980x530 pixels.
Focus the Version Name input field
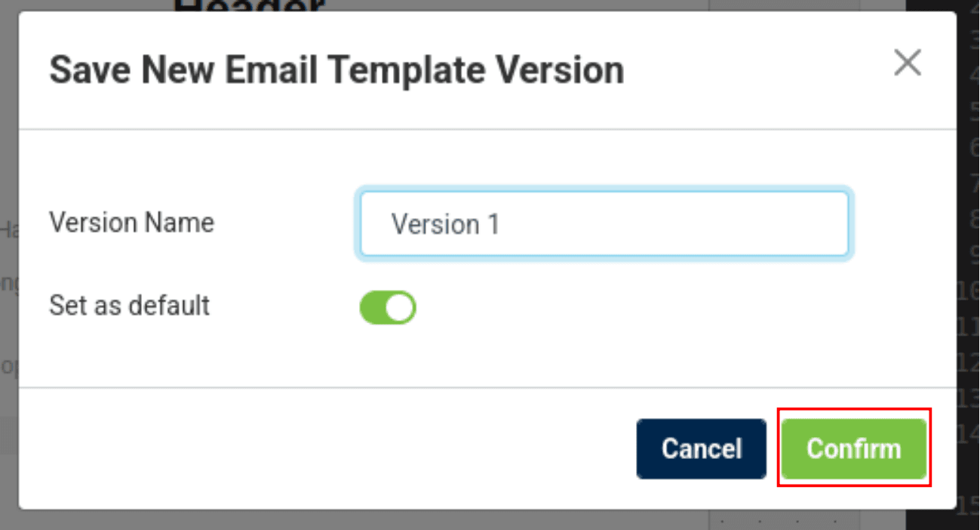[x=604, y=223]
